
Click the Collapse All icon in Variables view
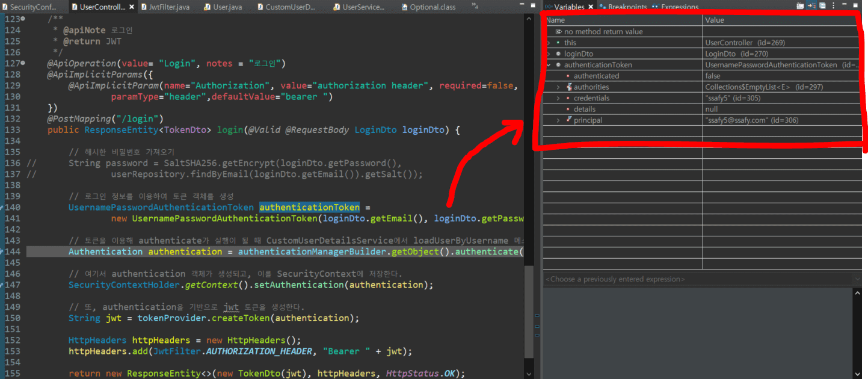822,6
